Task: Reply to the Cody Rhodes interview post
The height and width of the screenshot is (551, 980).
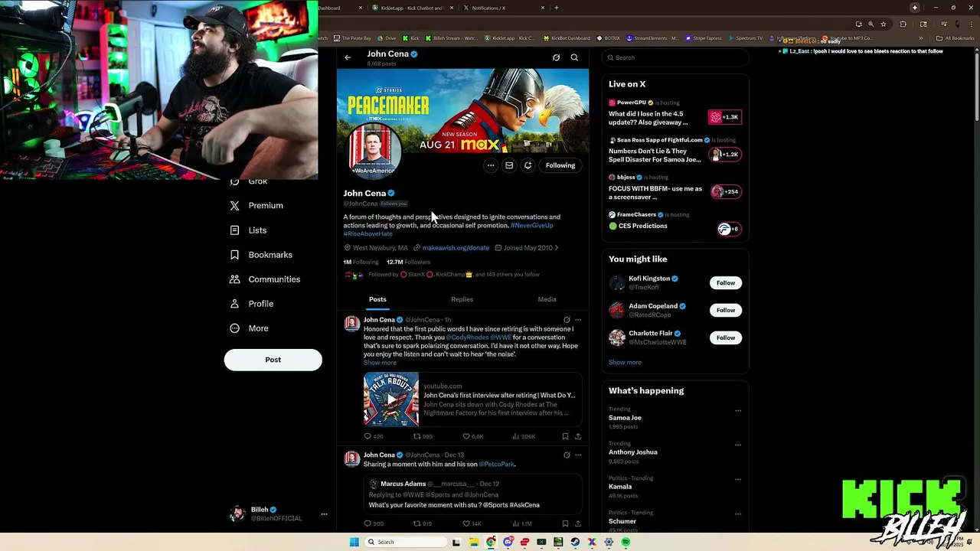Action: coord(373,436)
